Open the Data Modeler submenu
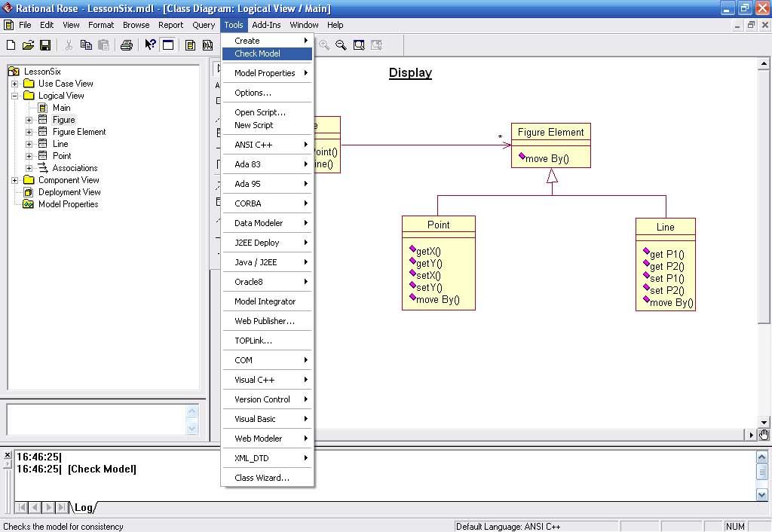 (x=268, y=223)
